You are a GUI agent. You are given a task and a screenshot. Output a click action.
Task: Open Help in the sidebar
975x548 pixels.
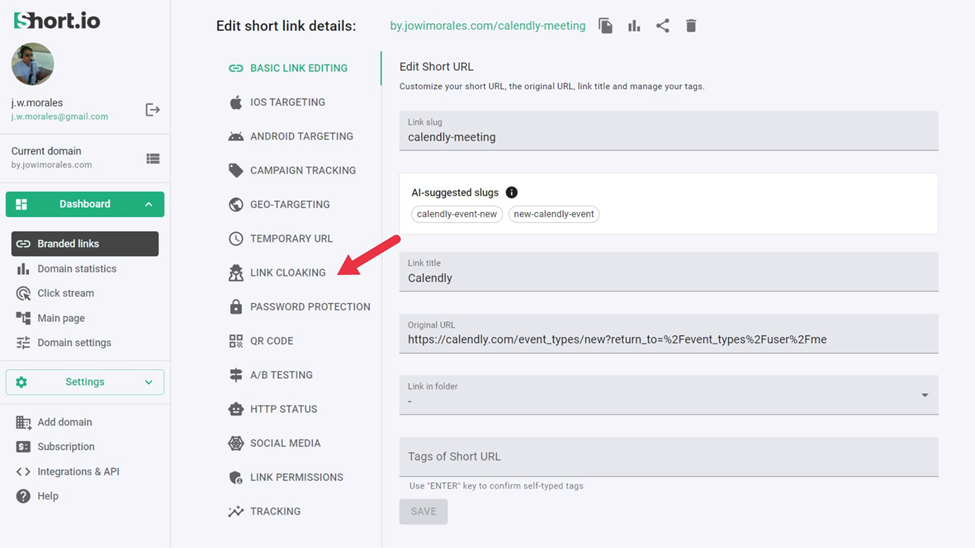47,496
